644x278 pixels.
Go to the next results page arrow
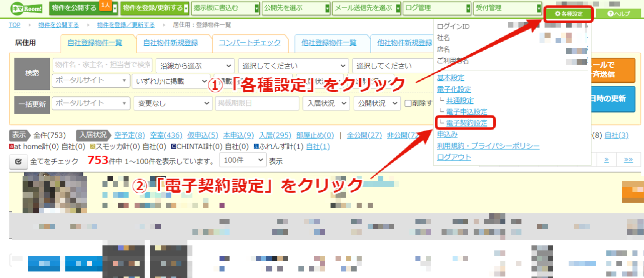(x=606, y=160)
